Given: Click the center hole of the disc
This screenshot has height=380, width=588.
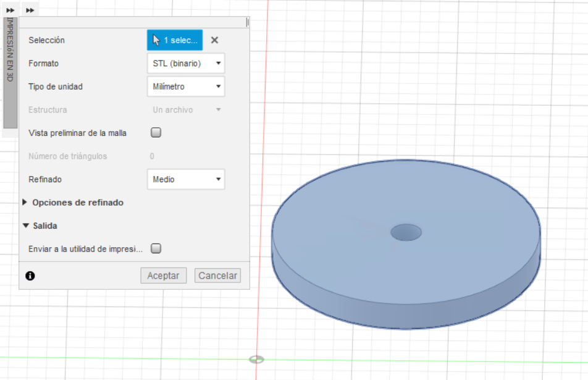Looking at the screenshot, I should click(x=406, y=232).
